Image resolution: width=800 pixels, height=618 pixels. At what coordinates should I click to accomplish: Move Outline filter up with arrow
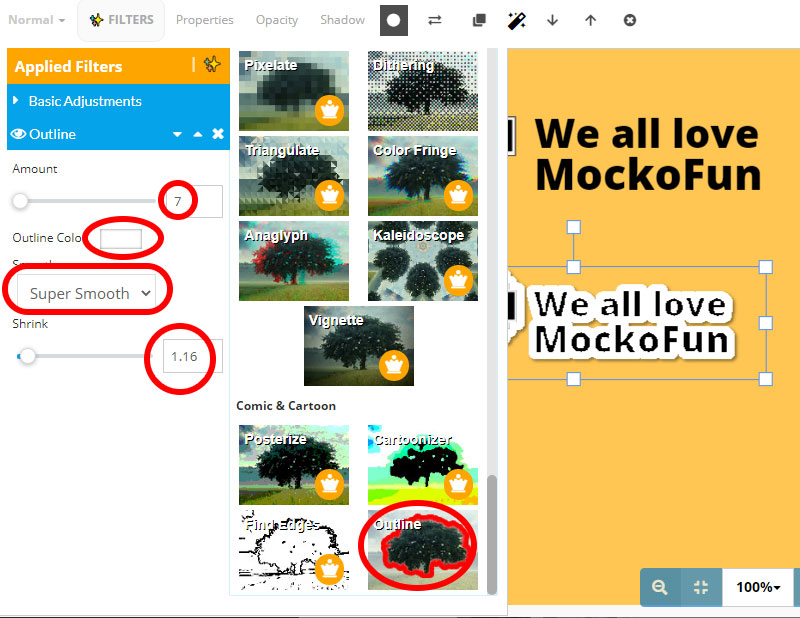[x=198, y=134]
